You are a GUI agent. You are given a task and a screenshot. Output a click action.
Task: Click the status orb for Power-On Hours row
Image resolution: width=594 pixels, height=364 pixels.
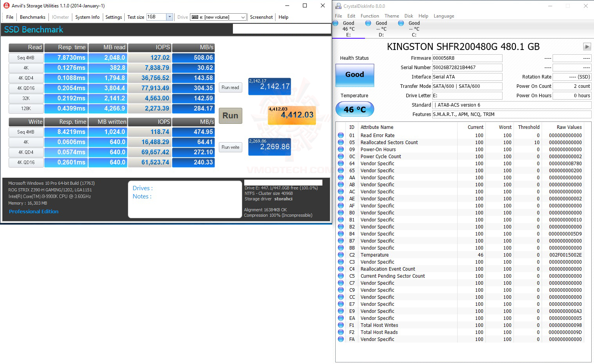[341, 150]
